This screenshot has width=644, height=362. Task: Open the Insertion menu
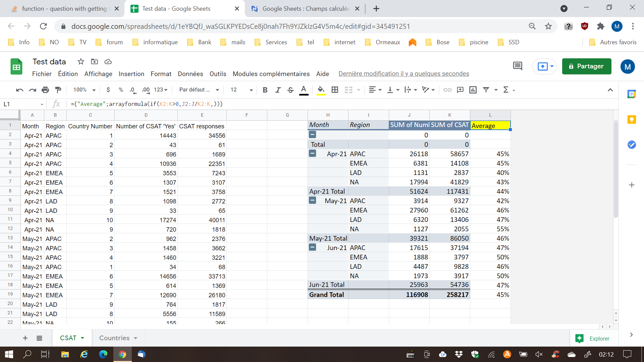click(x=131, y=74)
